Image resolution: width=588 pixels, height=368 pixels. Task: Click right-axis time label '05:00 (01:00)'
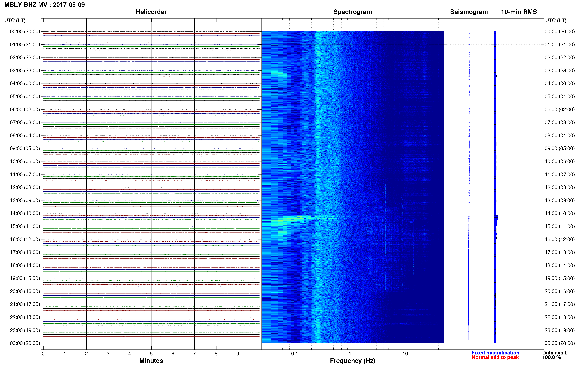click(x=560, y=96)
